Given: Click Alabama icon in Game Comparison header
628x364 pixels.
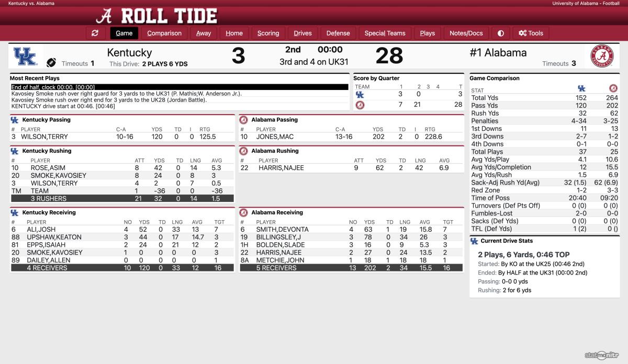Looking at the screenshot, I should point(613,88).
